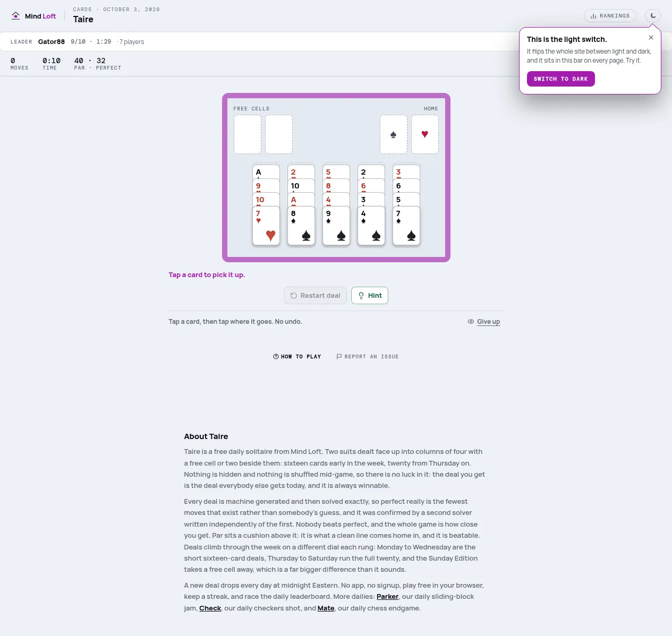The height and width of the screenshot is (636, 672).
Task: Click the leader name Gator88
Action: pos(52,42)
